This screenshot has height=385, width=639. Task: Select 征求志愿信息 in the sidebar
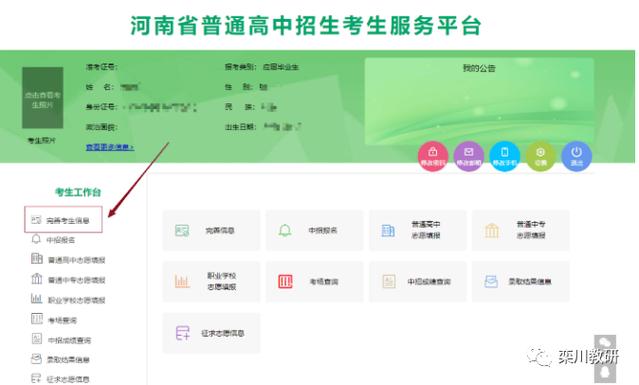click(x=60, y=379)
